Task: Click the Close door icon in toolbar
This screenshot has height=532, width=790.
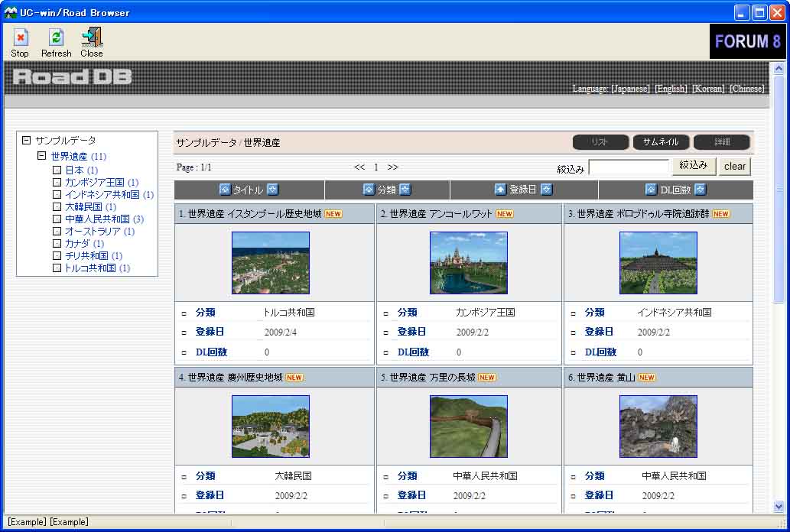Action: pyautogui.click(x=92, y=38)
